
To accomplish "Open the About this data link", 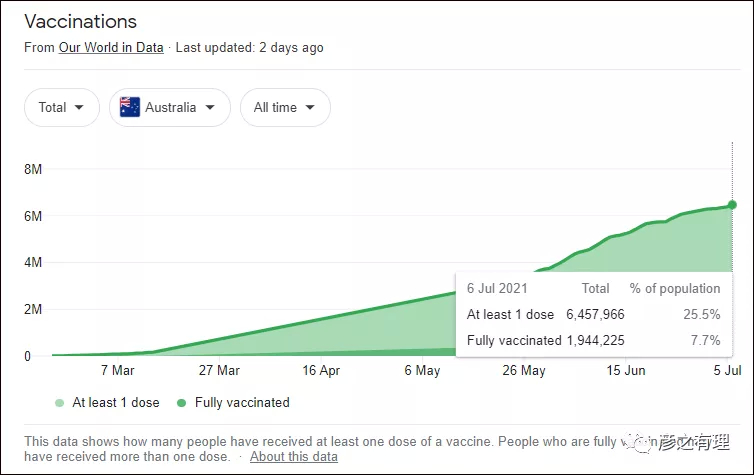I will (294, 456).
